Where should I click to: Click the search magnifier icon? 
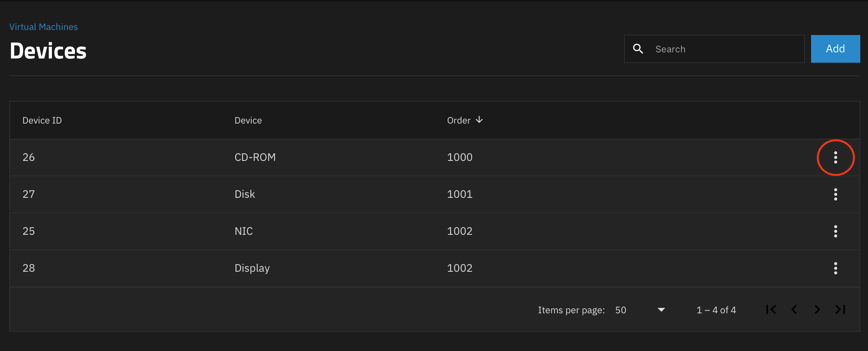pyautogui.click(x=638, y=49)
